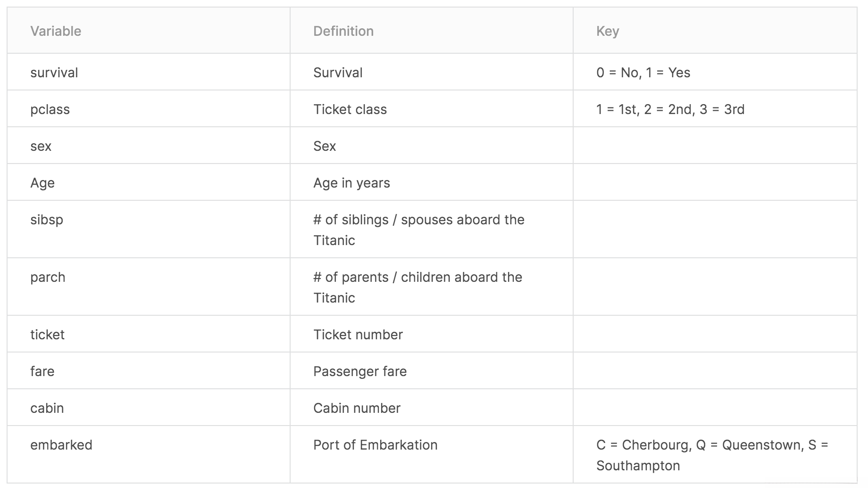Select the "sibsp" variable name
The height and width of the screenshot is (492, 868).
click(47, 220)
